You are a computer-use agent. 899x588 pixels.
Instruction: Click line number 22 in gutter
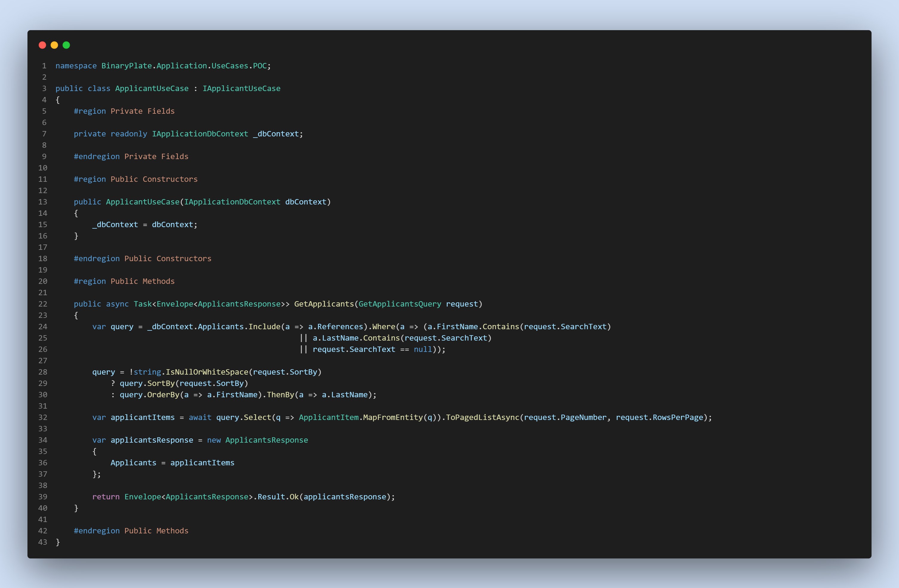43,304
